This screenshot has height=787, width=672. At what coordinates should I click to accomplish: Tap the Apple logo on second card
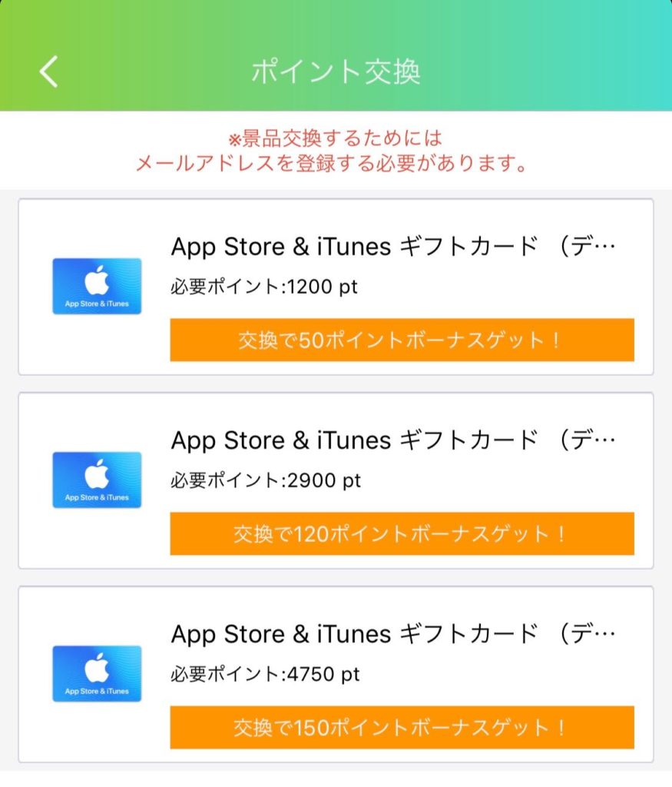pos(98,473)
